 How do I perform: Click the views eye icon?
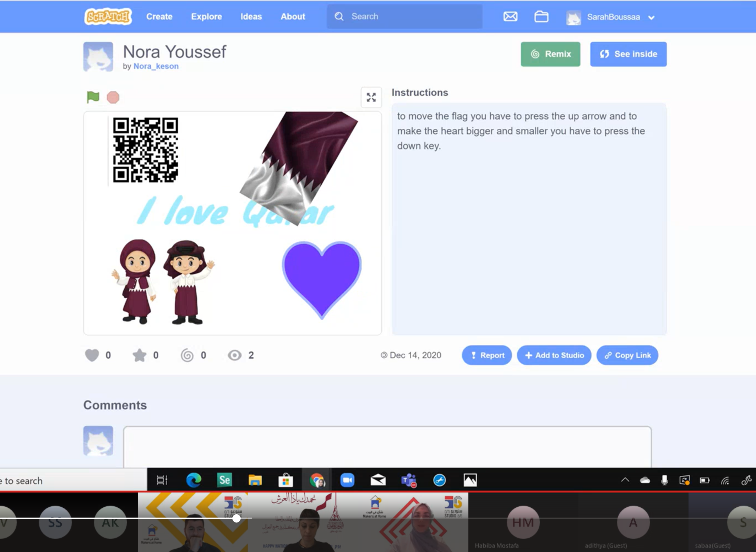tap(234, 355)
